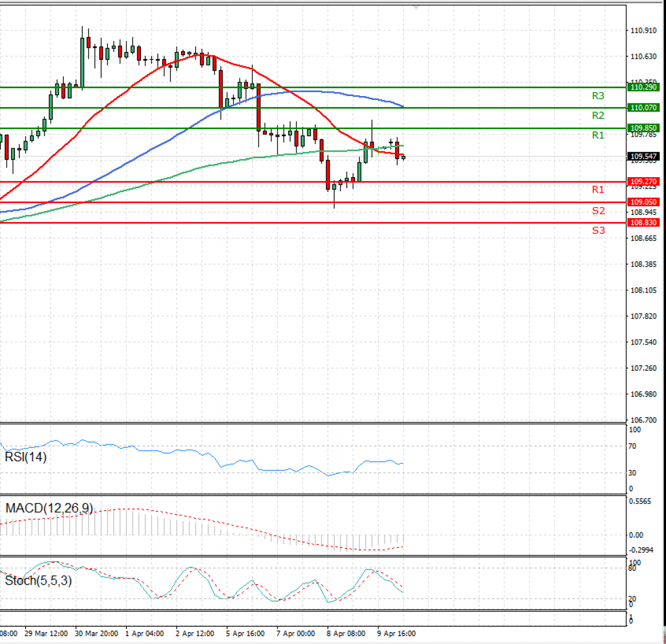The height and width of the screenshot is (644, 666).
Task: Select the black current price tag 109.547
Action: coord(643,157)
